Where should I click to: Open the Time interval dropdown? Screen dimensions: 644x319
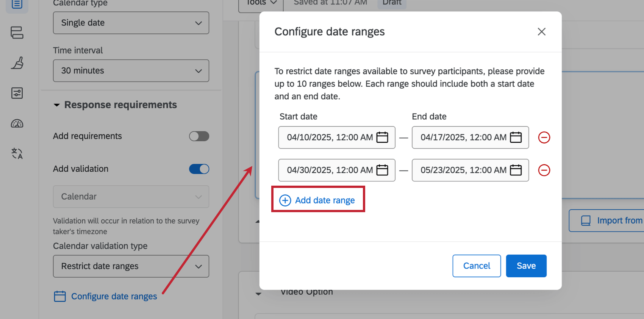(131, 70)
